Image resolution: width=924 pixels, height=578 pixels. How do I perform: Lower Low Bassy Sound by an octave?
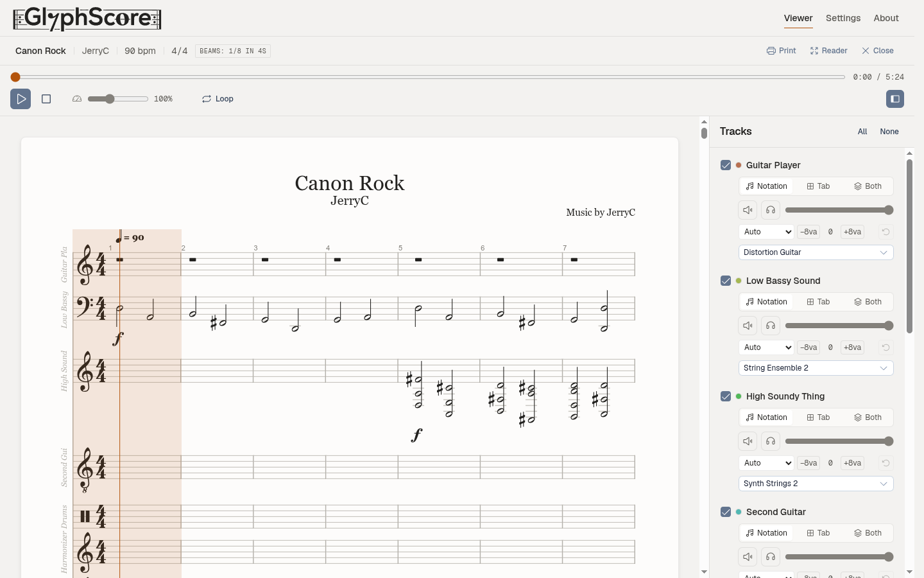point(809,347)
